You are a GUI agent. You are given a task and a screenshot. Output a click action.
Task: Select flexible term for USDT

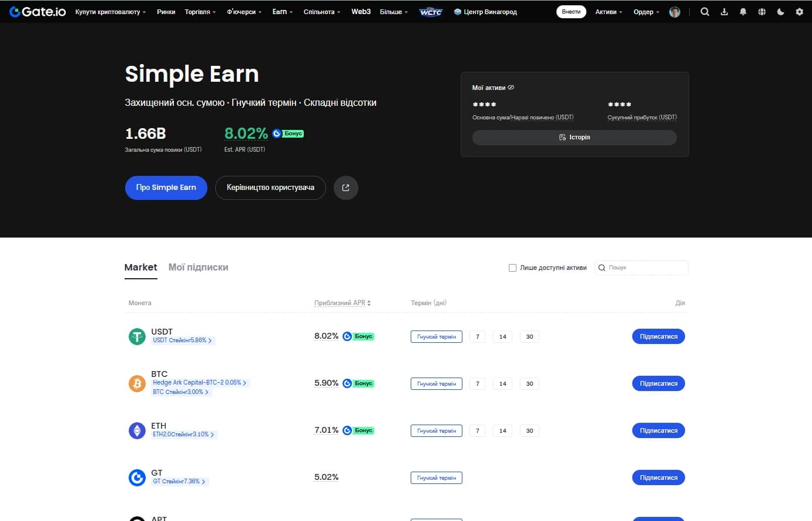tap(437, 336)
